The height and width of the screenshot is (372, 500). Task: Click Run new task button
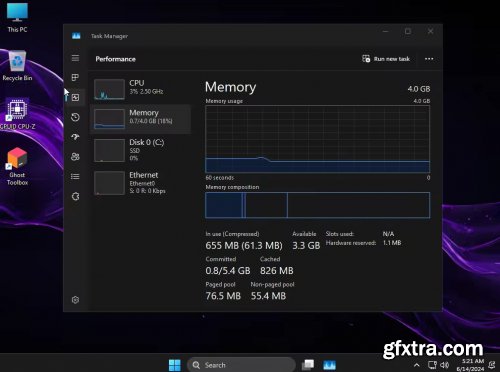386,59
